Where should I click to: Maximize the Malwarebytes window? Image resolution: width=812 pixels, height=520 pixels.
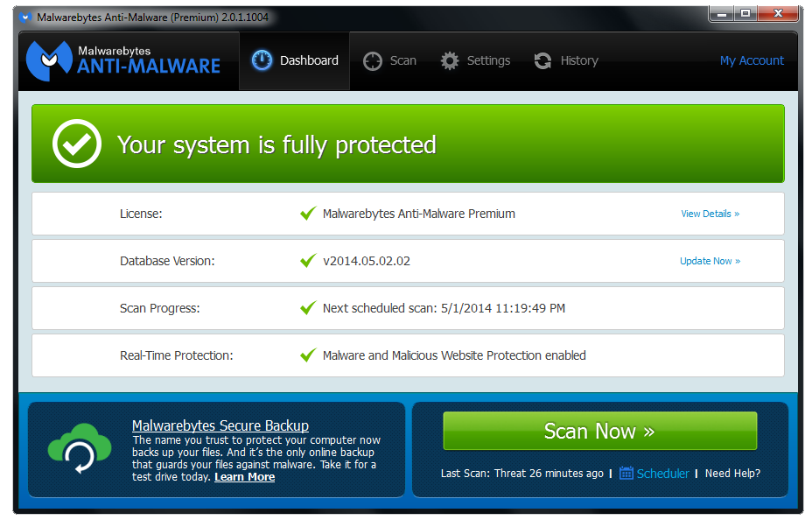(745, 13)
